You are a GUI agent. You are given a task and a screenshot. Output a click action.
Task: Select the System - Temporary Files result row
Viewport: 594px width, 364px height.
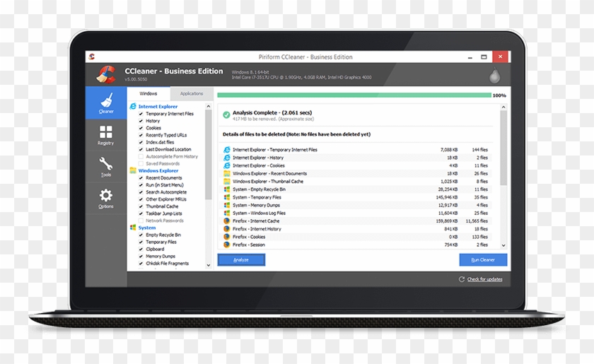tap(356, 197)
